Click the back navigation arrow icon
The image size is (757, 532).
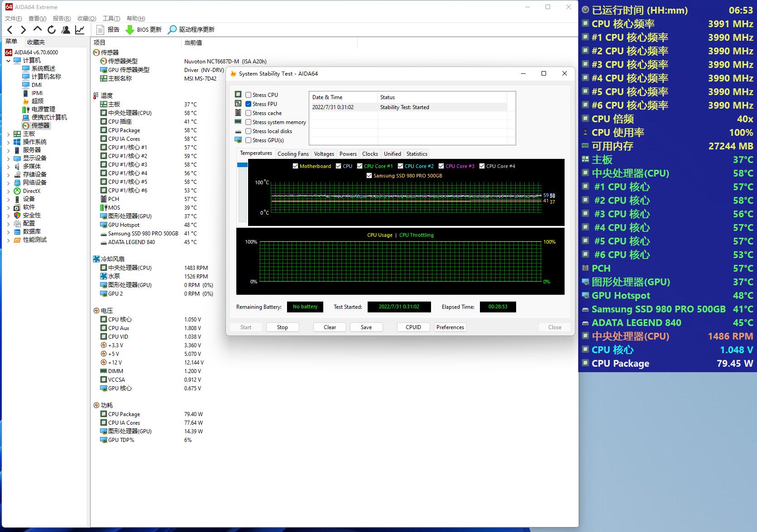[10, 30]
